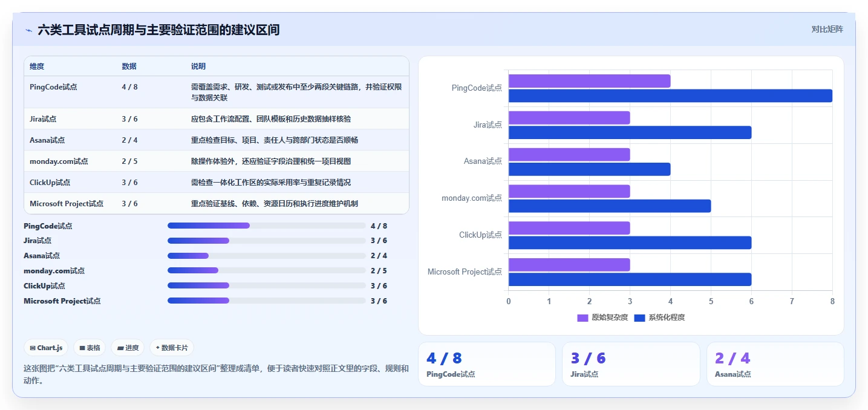Open the 3 / 6 Jira试点 data card
The height and width of the screenshot is (410, 868).
coord(631,364)
